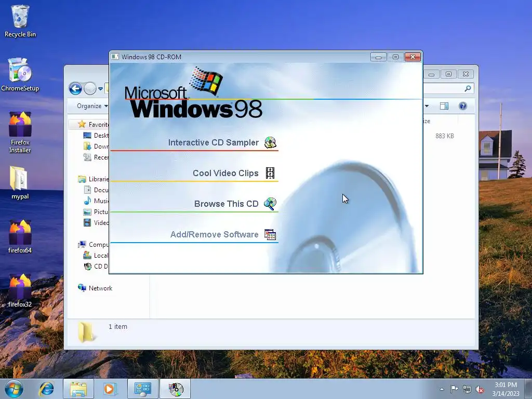532x399 pixels.
Task: Select Libraries in the Explorer navigation pane
Action: pos(94,179)
